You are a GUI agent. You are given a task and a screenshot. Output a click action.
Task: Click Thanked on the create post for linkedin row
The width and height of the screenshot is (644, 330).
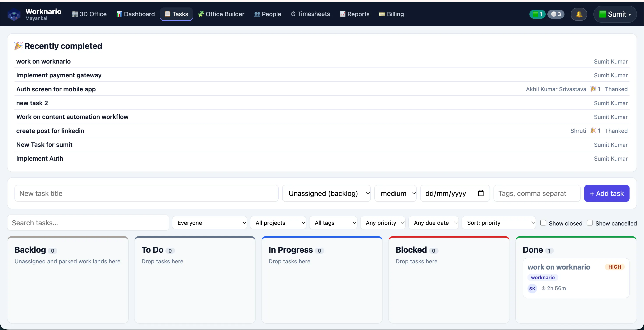[616, 131]
